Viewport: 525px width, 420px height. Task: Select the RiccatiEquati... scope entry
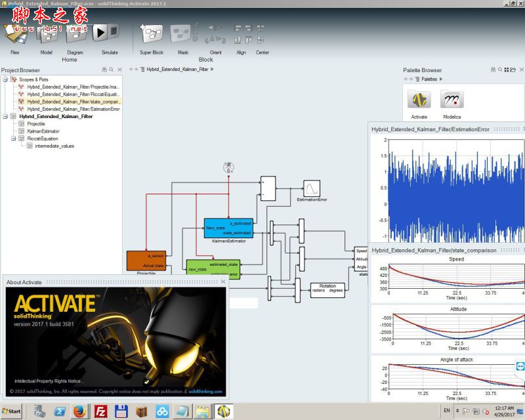pos(73,94)
